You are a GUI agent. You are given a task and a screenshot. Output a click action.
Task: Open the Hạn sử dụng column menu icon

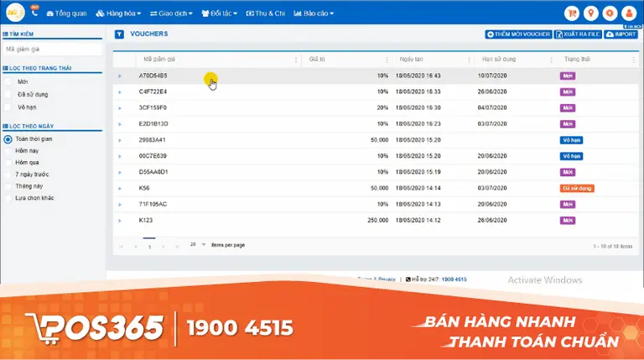click(x=551, y=60)
